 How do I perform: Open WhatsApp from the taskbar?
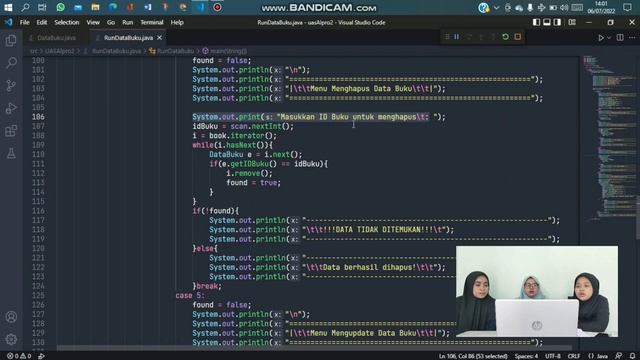[x=60, y=7]
